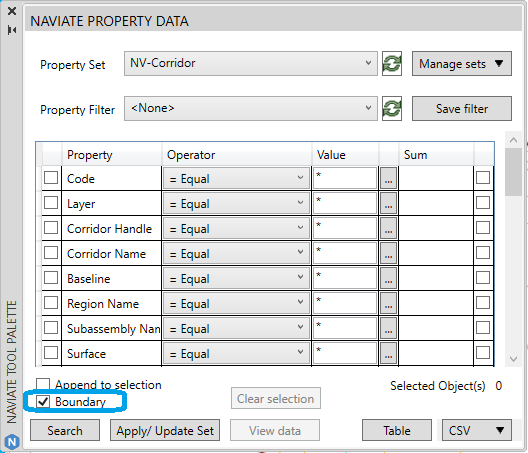Open the Property Set NV-Corridor dropdown

(x=251, y=64)
